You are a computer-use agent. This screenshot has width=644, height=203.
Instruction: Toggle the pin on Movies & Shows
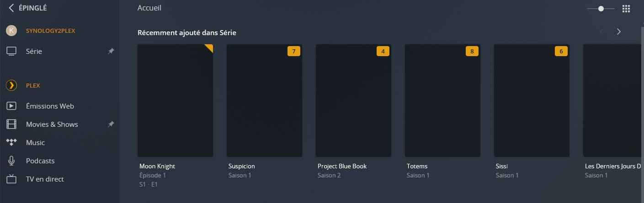pyautogui.click(x=111, y=124)
